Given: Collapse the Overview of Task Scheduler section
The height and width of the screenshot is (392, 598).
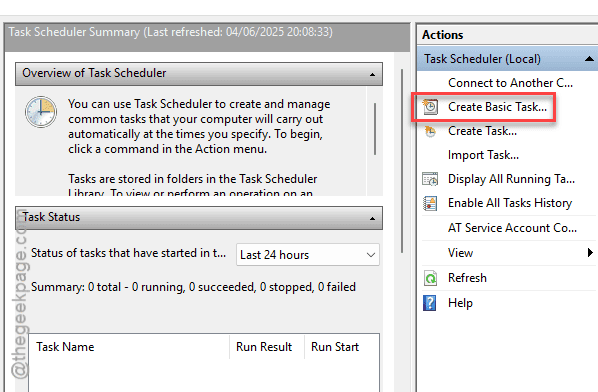Looking at the screenshot, I should (x=372, y=74).
